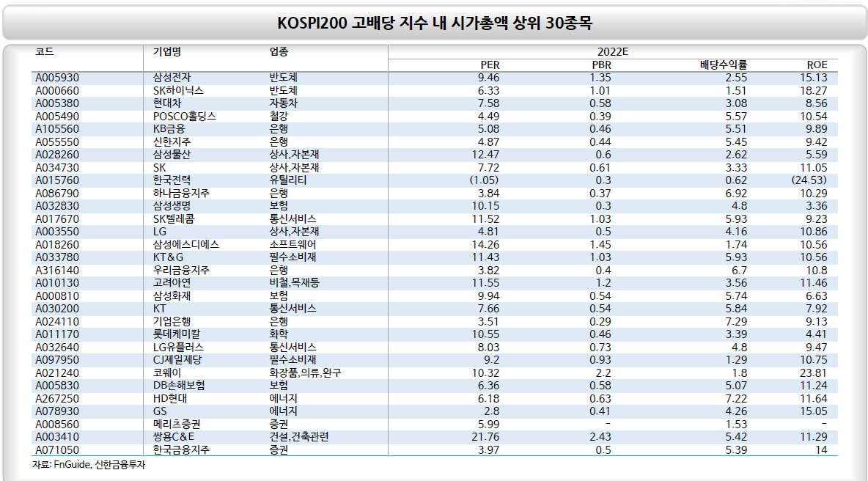
Task: Select the '업종' column header
Action: tap(279, 51)
